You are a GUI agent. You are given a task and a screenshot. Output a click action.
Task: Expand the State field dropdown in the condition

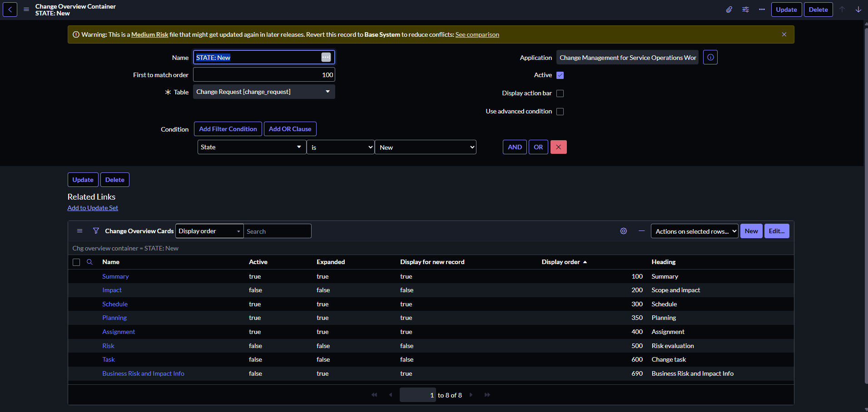(x=251, y=147)
